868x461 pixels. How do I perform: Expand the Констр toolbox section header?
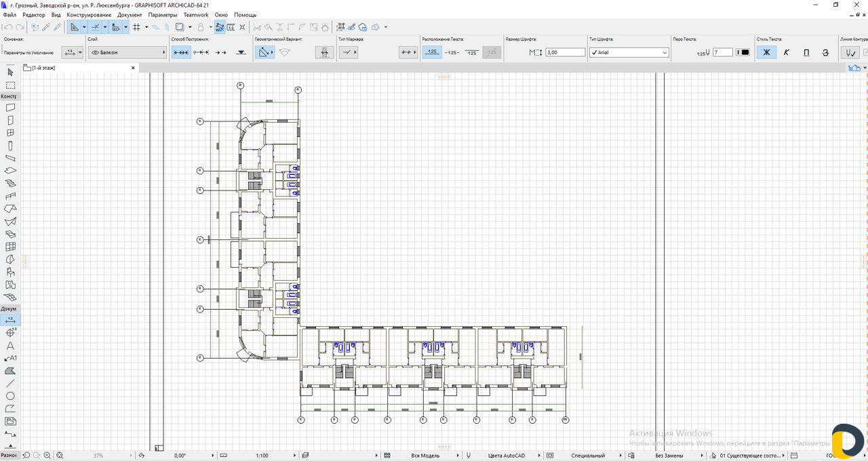coord(10,96)
